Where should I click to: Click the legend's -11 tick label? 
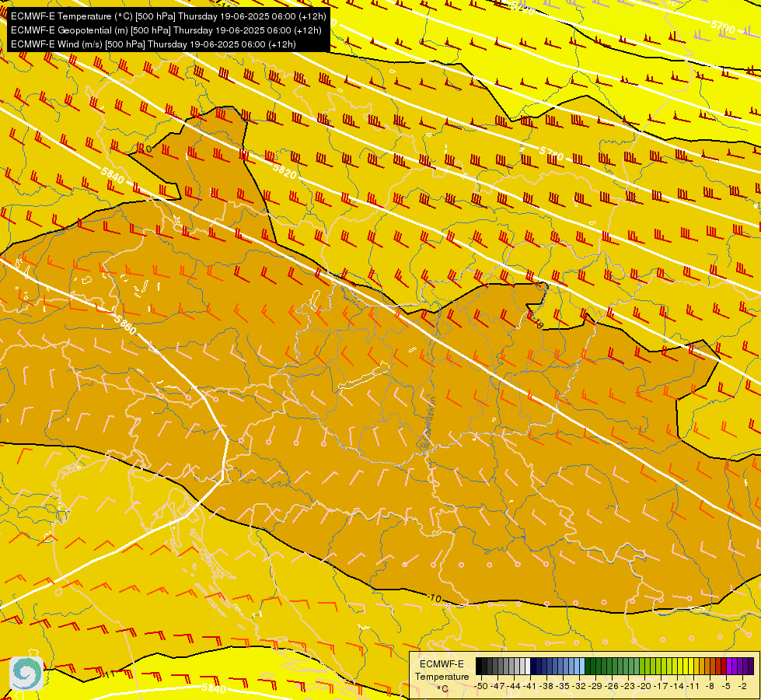click(x=693, y=686)
